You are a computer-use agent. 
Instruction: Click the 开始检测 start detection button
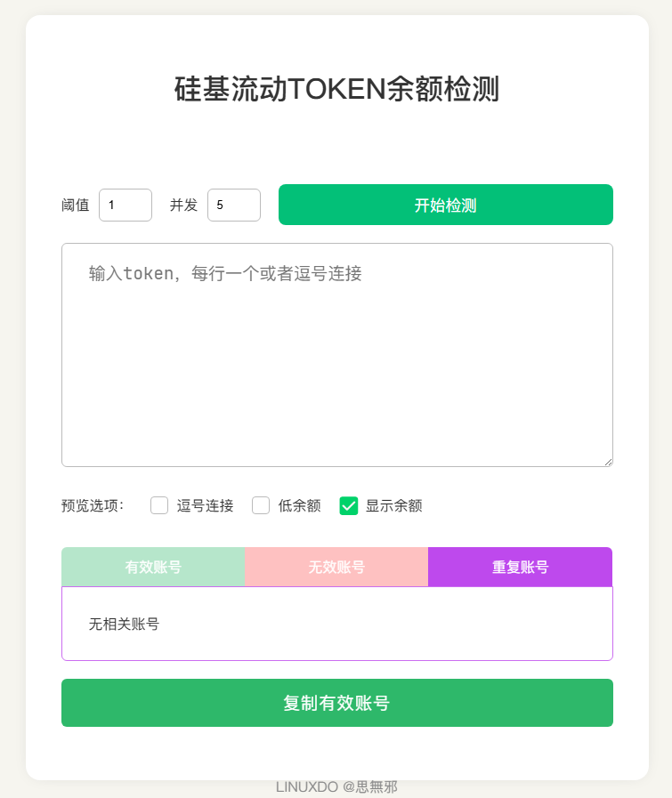tap(445, 205)
